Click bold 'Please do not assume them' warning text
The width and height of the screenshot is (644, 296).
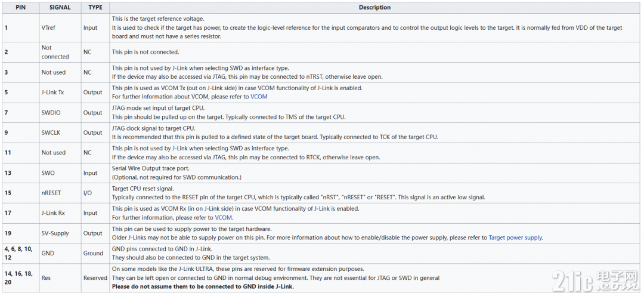[x=203, y=286]
